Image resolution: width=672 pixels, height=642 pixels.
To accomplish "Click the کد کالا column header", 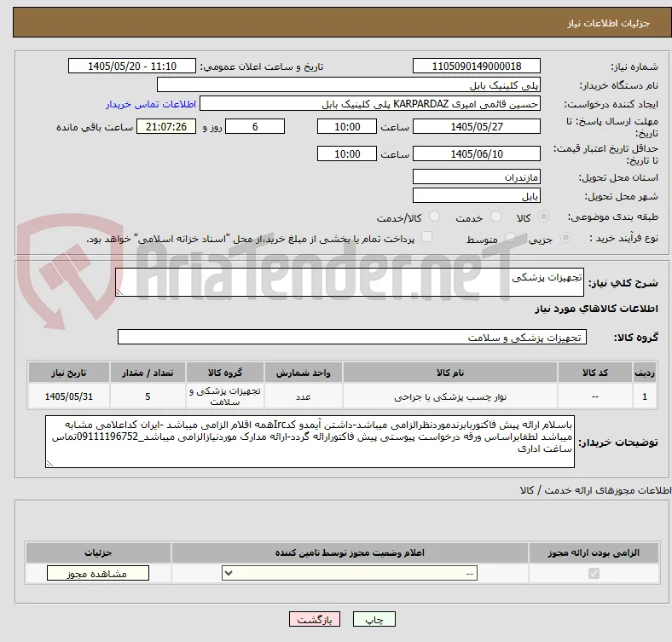I will coord(595,373).
